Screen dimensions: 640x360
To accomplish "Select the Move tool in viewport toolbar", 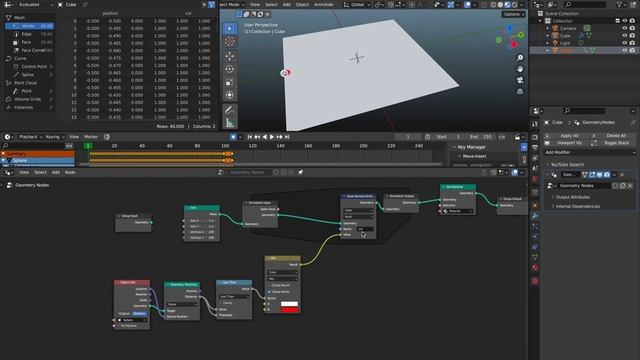I will coord(229,56).
